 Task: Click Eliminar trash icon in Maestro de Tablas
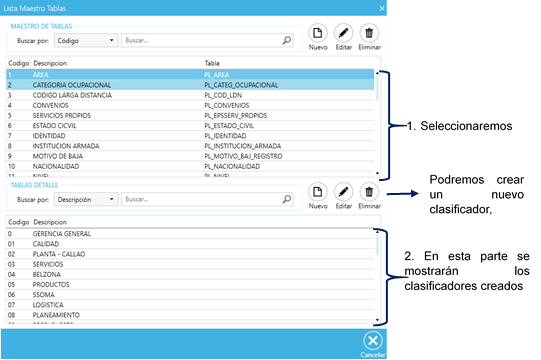pyautogui.click(x=369, y=33)
